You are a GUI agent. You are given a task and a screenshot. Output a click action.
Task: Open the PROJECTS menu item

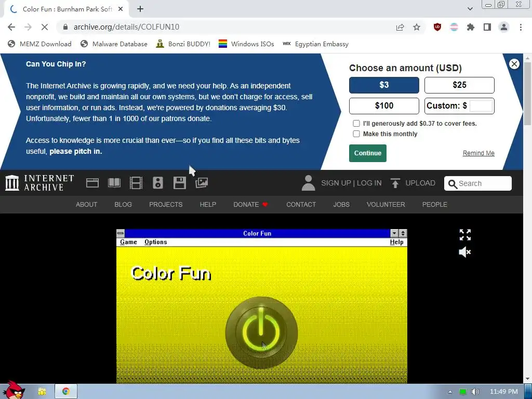tap(166, 205)
